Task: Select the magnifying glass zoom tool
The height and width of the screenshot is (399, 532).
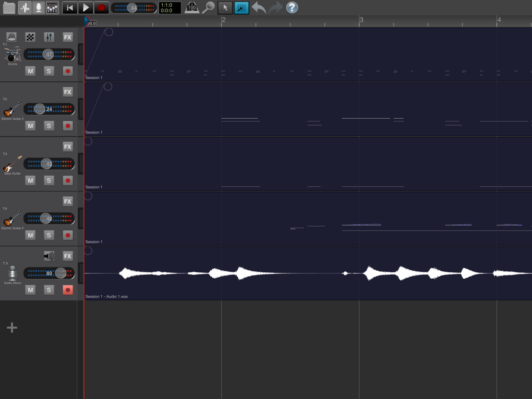Action: 209,7
